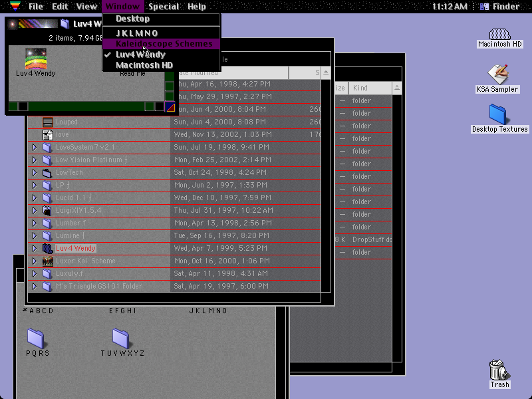Open the Edit menu

click(x=60, y=7)
